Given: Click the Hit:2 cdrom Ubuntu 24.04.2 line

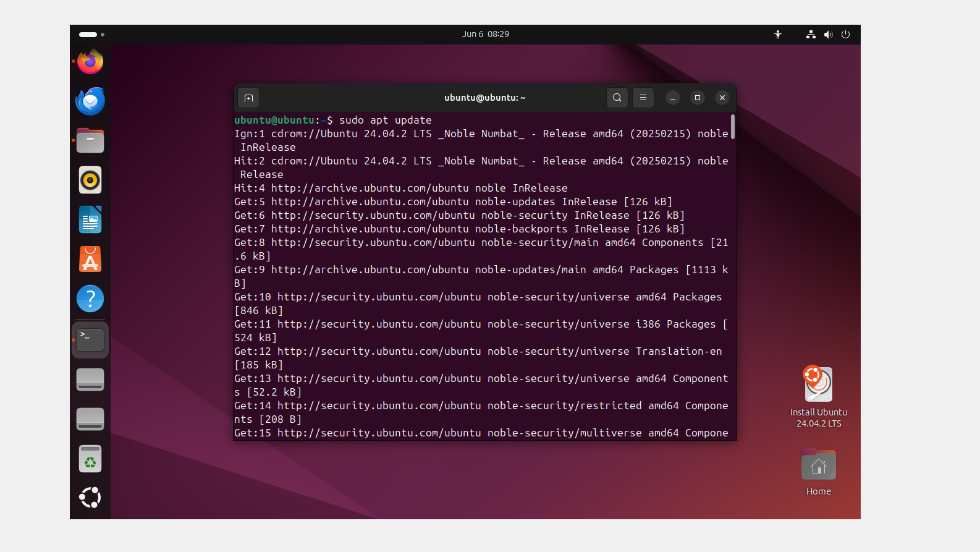Looking at the screenshot, I should pos(481,168).
